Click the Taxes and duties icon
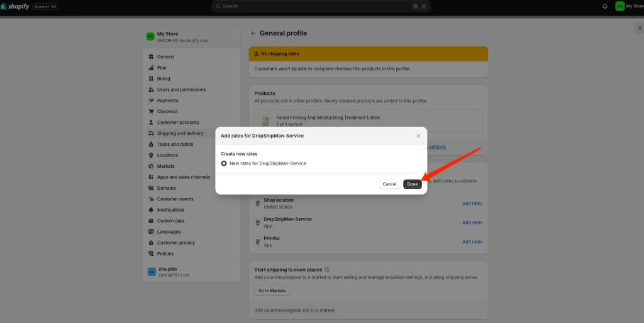The height and width of the screenshot is (323, 644). (151, 145)
